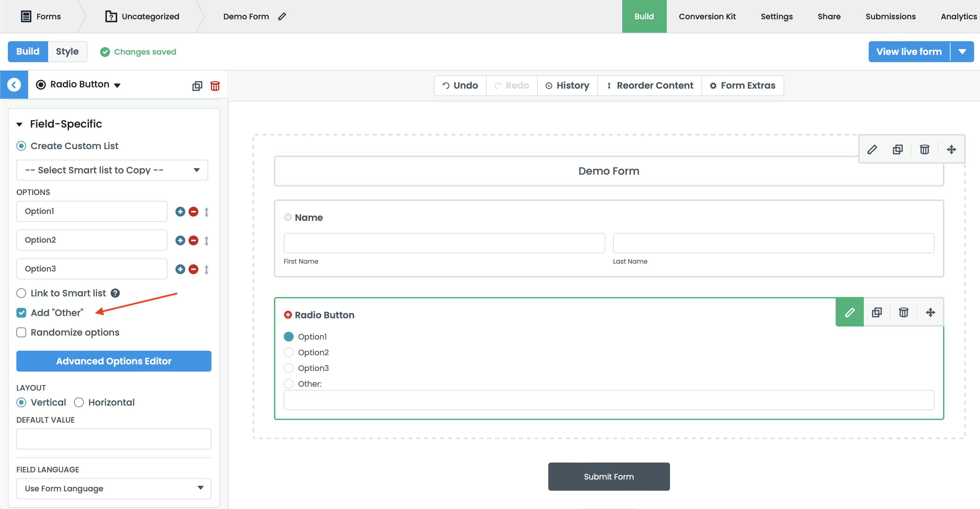The height and width of the screenshot is (509, 980).
Task: Open the Field Language dropdown
Action: (x=113, y=488)
